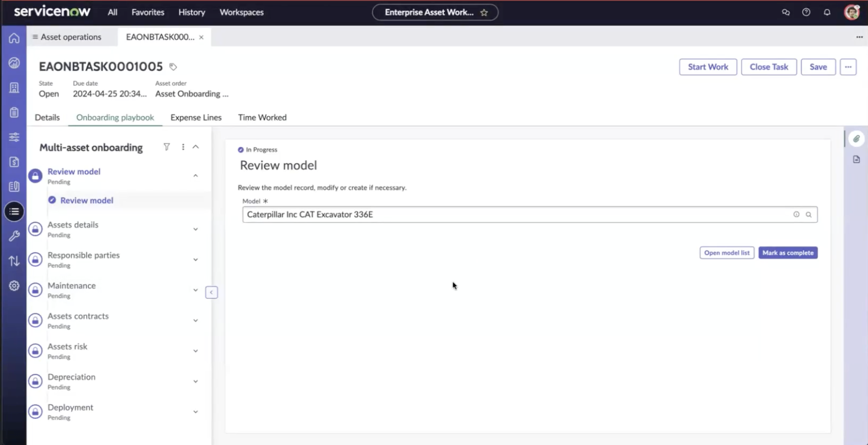Click the Depreciation stage title
The image size is (868, 445).
pyautogui.click(x=72, y=377)
